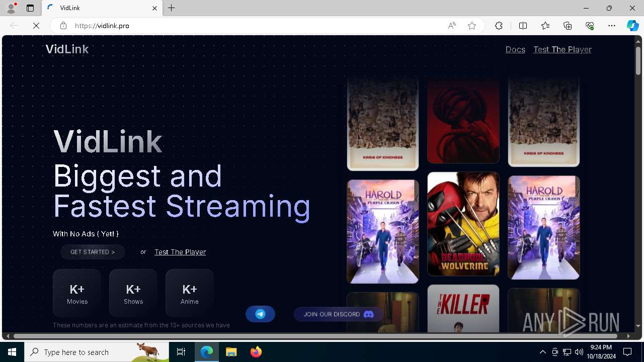Open left Harold and the Purple Crayon poster
The height and width of the screenshot is (362, 644).
pyautogui.click(x=383, y=232)
